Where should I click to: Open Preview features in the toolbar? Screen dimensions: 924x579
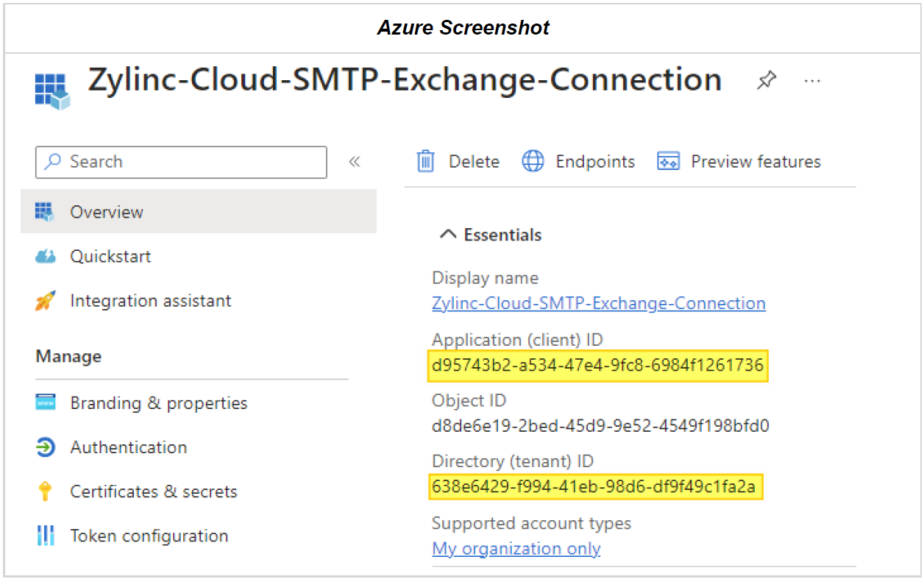click(756, 162)
